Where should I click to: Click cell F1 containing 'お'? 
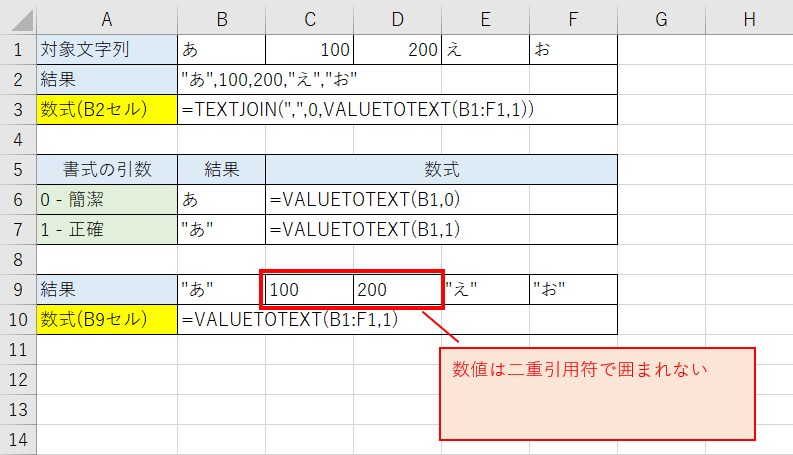pyautogui.click(x=573, y=50)
